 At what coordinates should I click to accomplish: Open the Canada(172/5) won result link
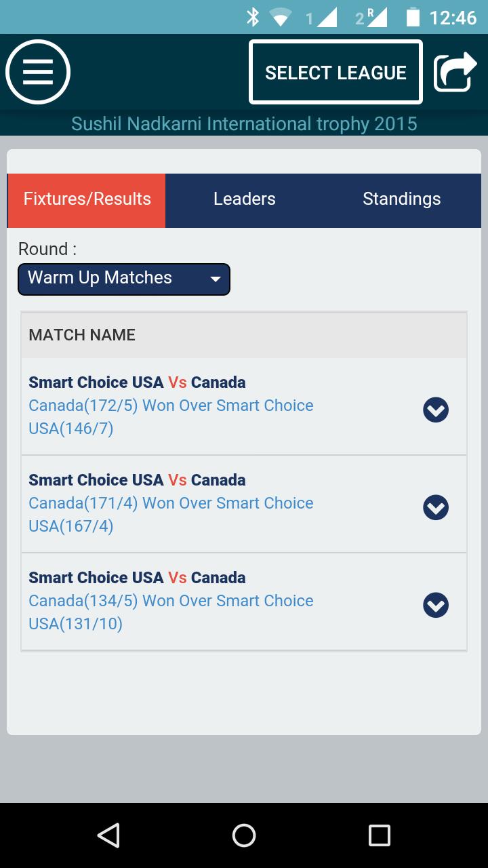(171, 416)
